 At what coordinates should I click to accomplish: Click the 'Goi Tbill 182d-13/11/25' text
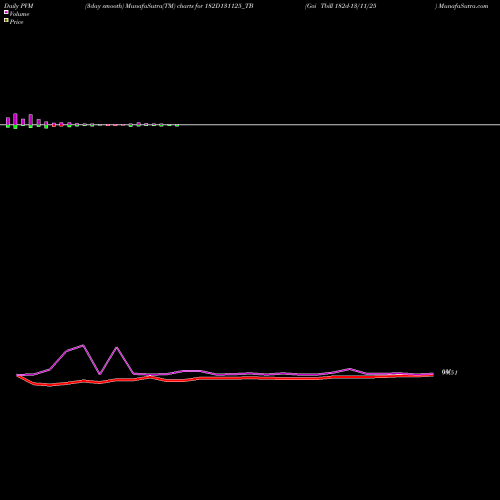[x=341, y=6]
